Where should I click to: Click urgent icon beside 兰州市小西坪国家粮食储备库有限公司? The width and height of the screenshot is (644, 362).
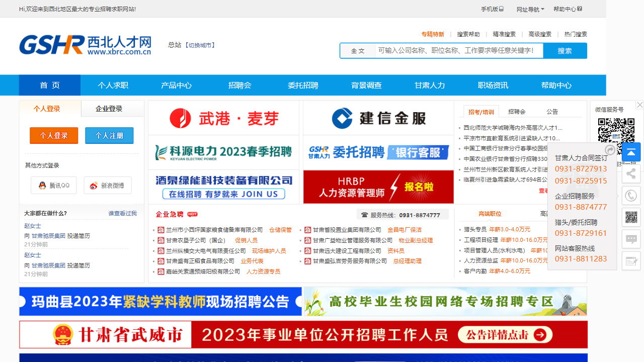click(x=161, y=230)
